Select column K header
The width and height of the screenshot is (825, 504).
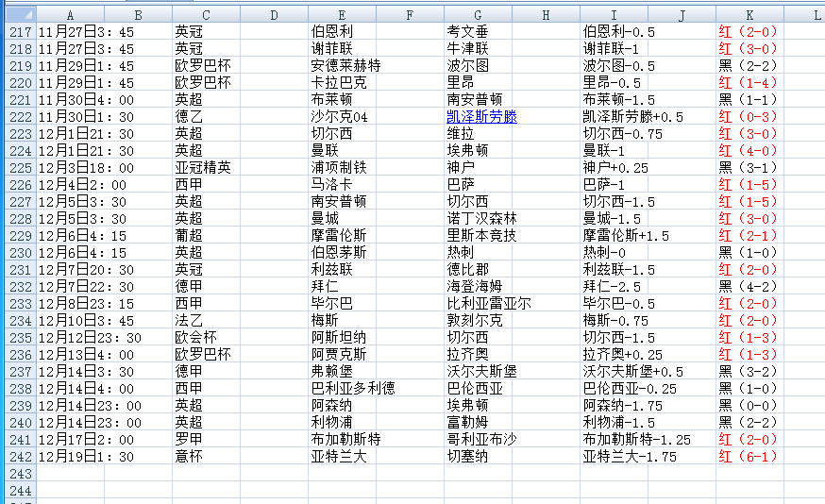pyautogui.click(x=749, y=15)
